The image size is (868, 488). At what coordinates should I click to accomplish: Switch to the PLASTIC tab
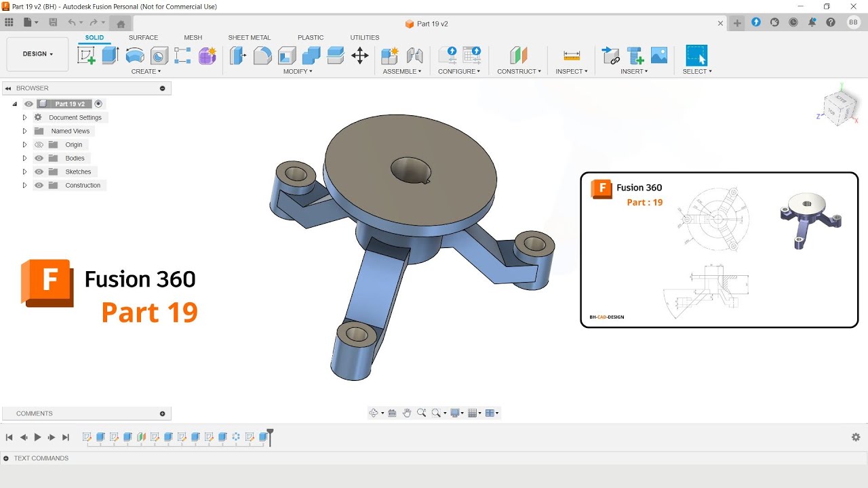[x=311, y=37]
